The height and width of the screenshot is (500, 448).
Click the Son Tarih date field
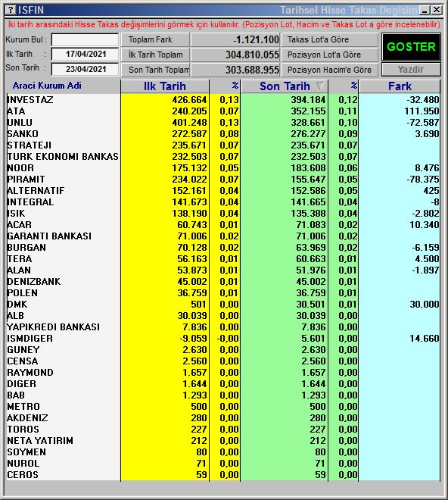tap(85, 69)
